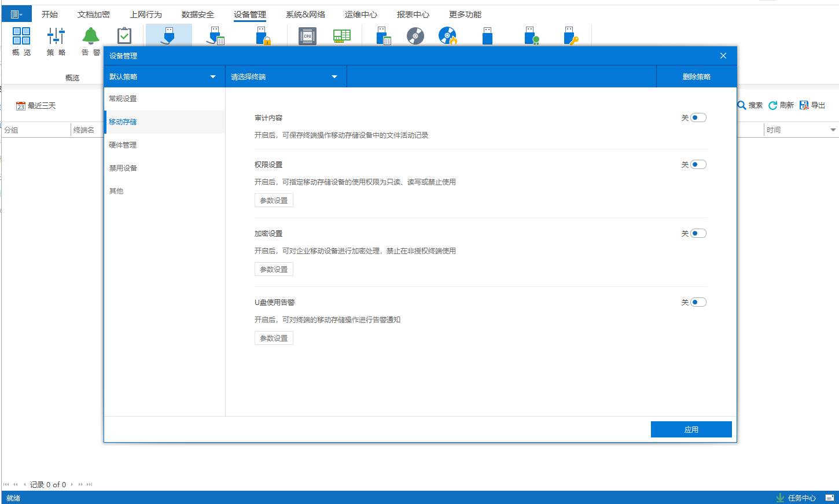Open the 请选择终端 terminal dropdown
Viewport: 839px width, 504px height.
point(285,77)
